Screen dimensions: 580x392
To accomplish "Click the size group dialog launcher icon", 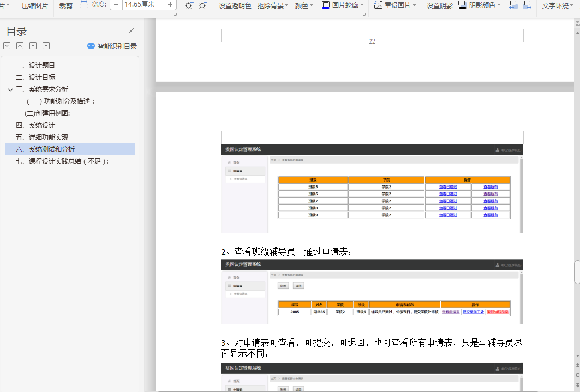I will 175,14.
